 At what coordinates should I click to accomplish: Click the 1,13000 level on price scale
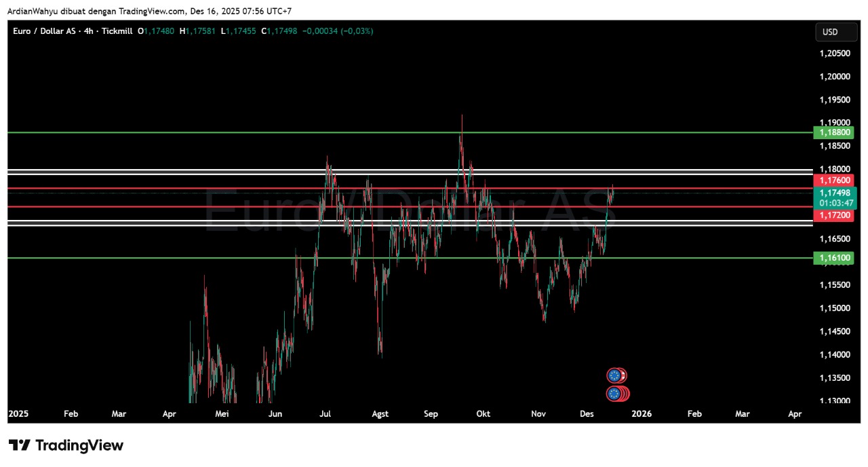[834, 400]
